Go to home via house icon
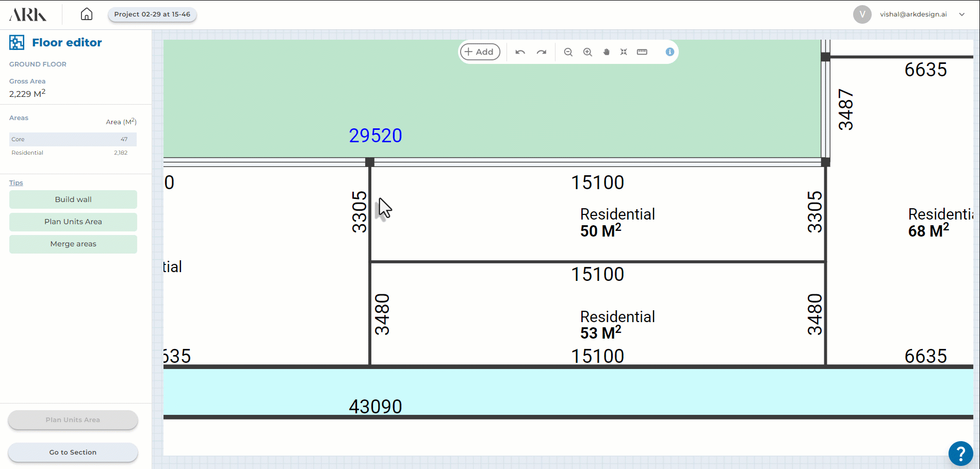 (87, 14)
